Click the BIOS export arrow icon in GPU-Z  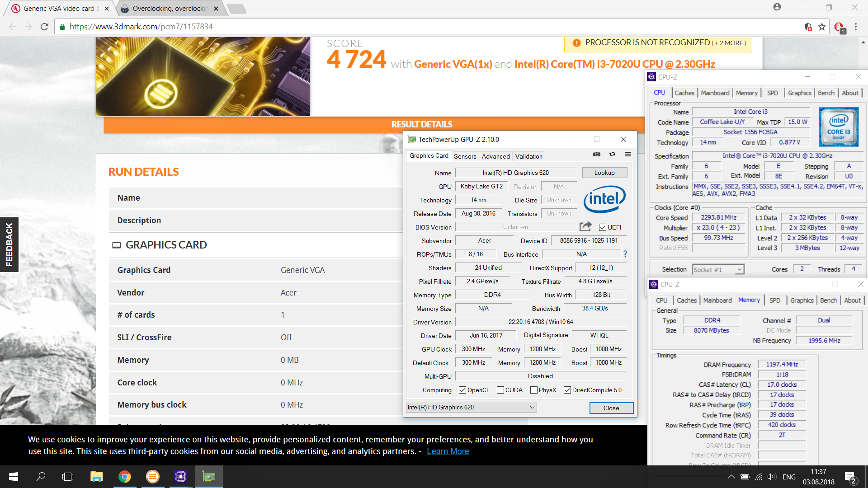click(x=585, y=226)
